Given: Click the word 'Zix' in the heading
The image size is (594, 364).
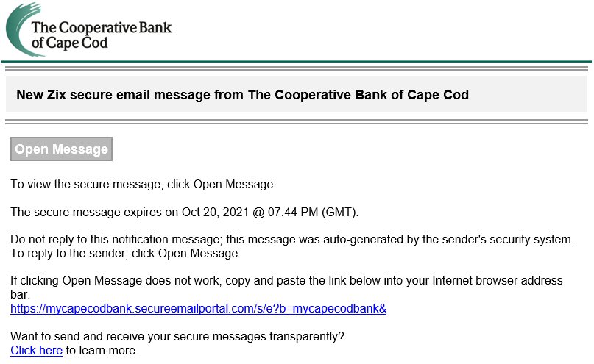Looking at the screenshot, I should click(56, 95).
